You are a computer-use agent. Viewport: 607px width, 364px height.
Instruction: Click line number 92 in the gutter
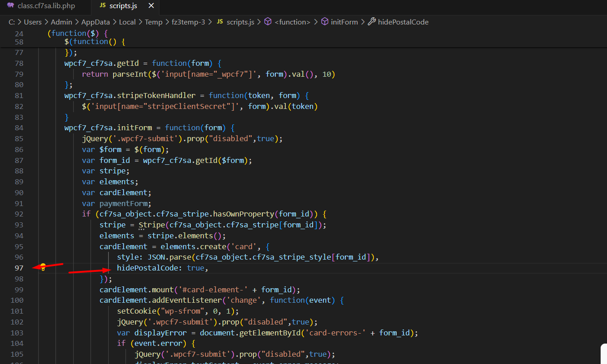[x=19, y=214]
